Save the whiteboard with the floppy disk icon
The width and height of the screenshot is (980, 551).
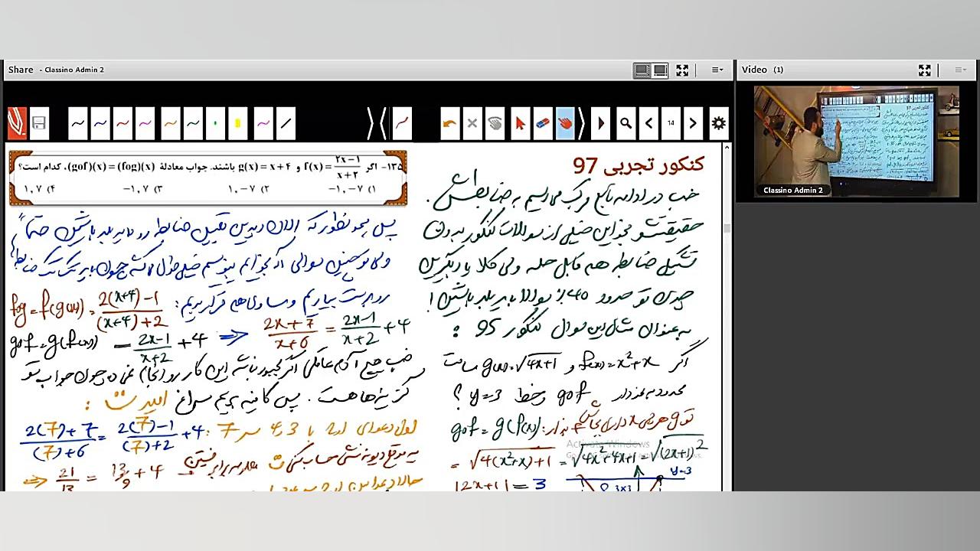39,123
